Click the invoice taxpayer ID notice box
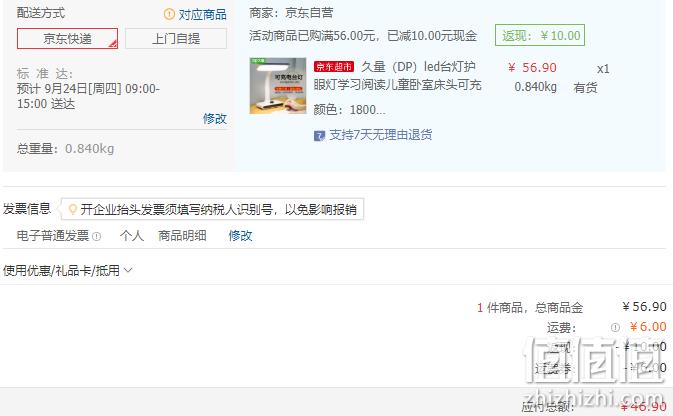This screenshot has width=673, height=416. 212,209
